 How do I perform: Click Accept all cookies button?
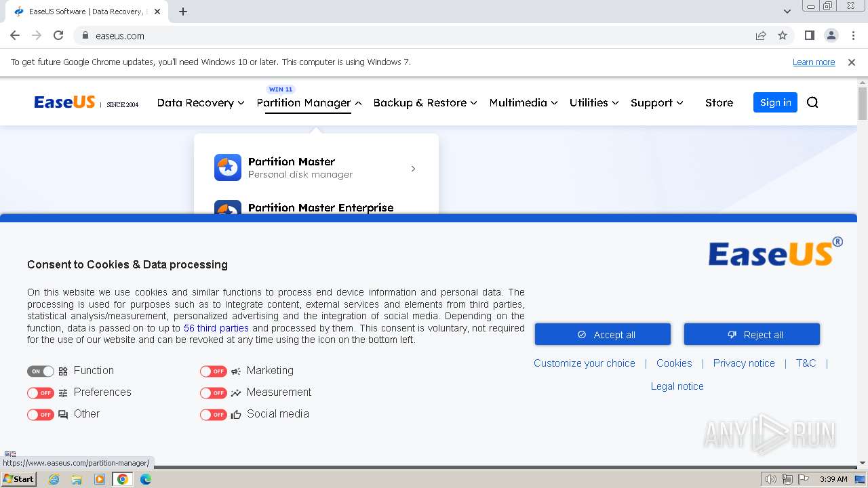[603, 334]
